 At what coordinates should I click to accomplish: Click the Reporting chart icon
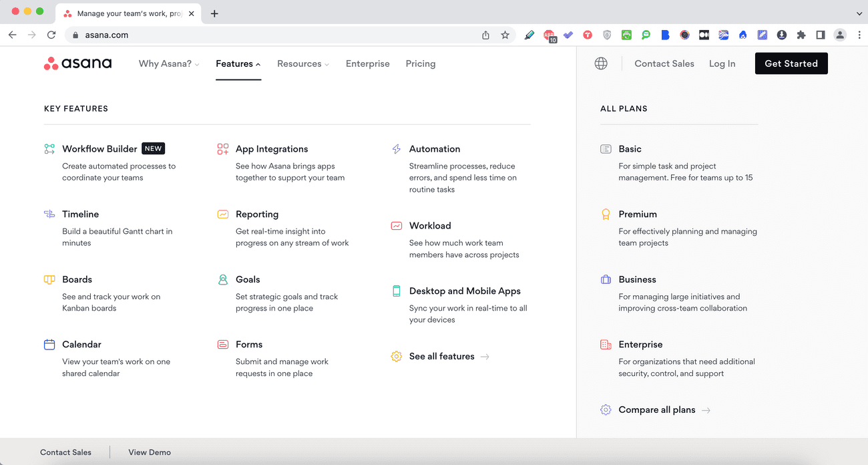pyautogui.click(x=223, y=214)
